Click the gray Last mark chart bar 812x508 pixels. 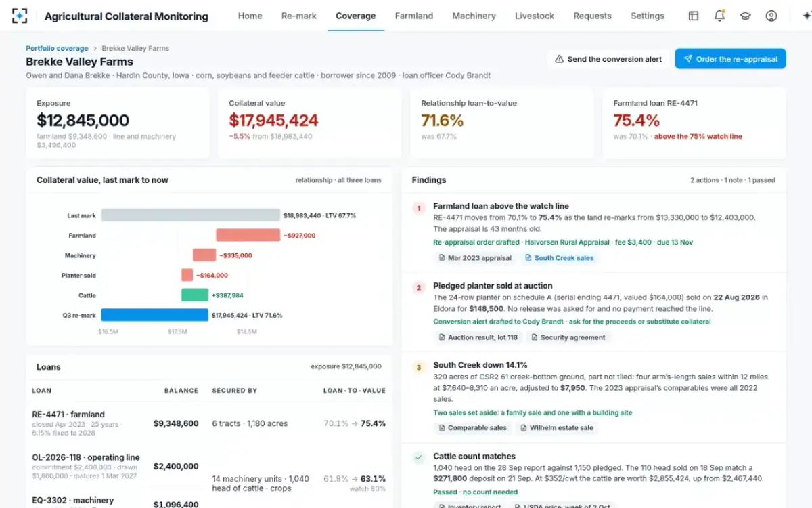pos(190,215)
